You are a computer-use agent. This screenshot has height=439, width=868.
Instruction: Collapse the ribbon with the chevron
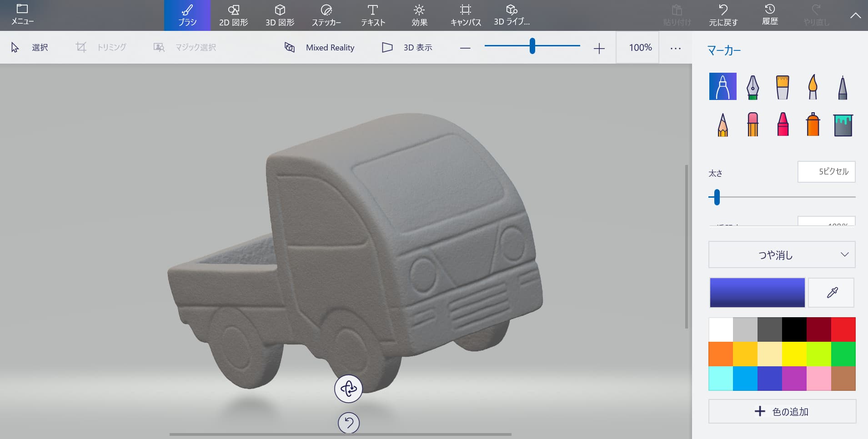[855, 15]
